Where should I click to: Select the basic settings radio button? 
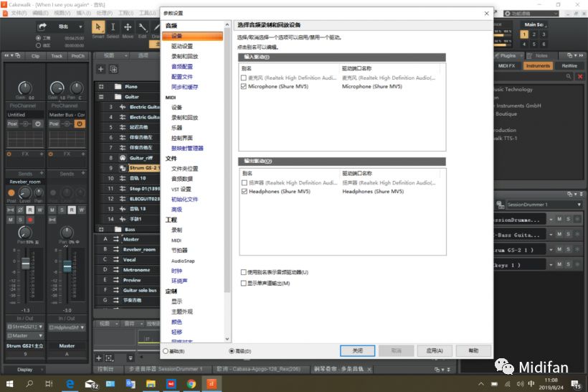(x=164, y=351)
